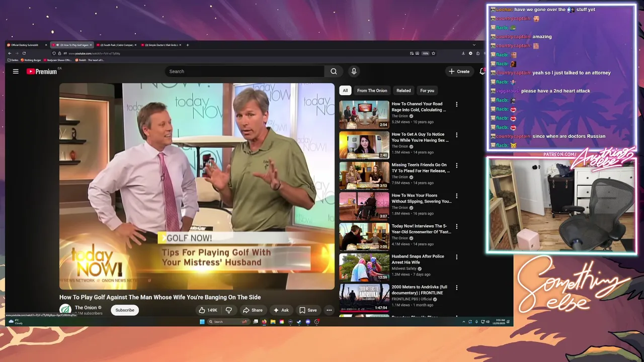Close the 'How To Play Golf' tab
The image size is (644, 362).
91,45
